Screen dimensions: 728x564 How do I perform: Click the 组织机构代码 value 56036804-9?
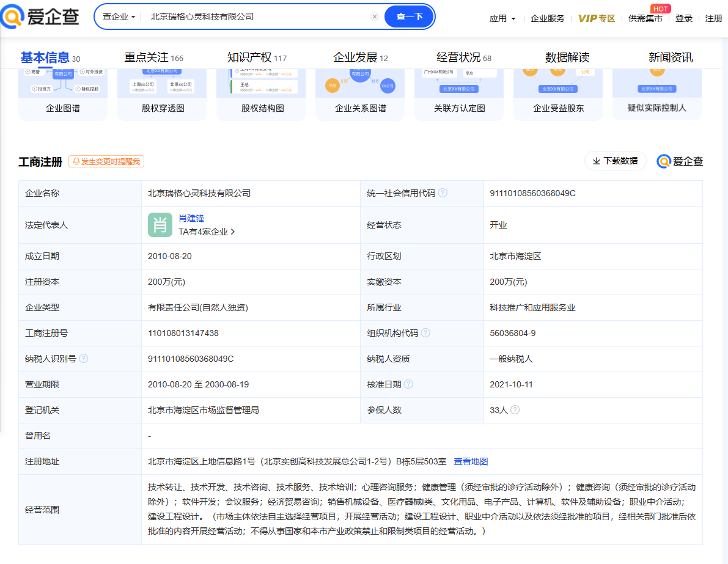(513, 333)
